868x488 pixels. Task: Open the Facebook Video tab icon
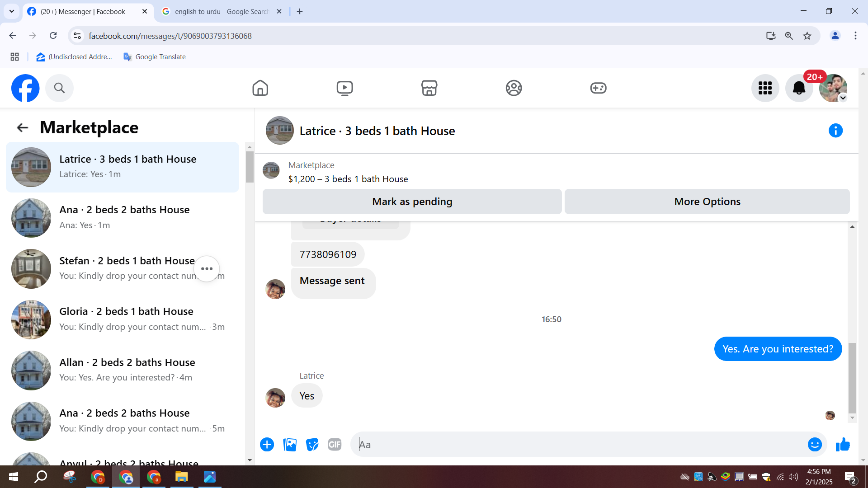pos(344,88)
